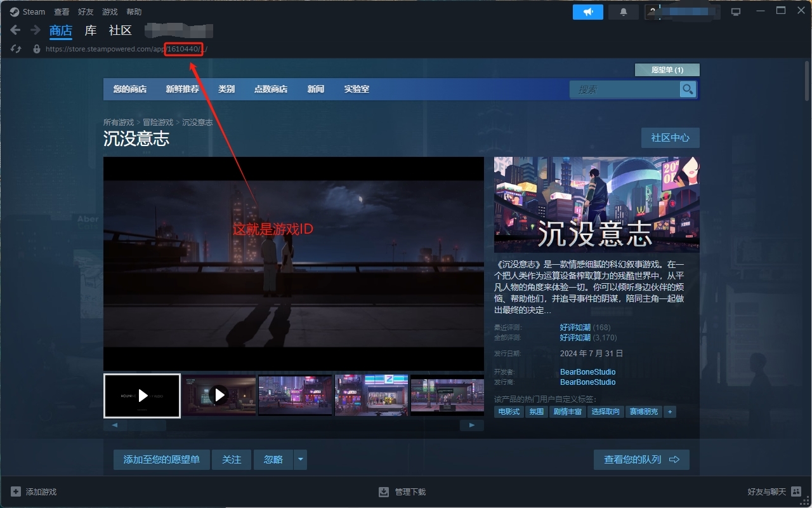Screen dimensions: 812x508
Task: Open 实验室 in store nav
Action: click(x=357, y=89)
